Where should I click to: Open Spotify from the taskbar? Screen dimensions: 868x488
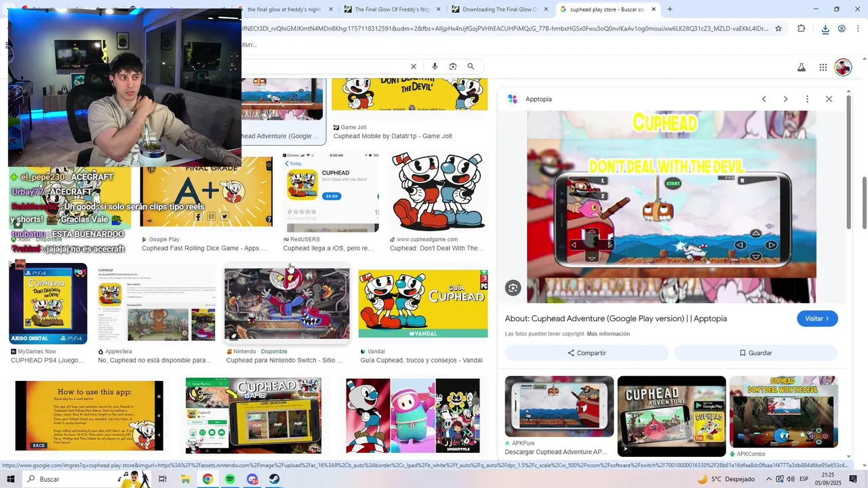[x=230, y=479]
